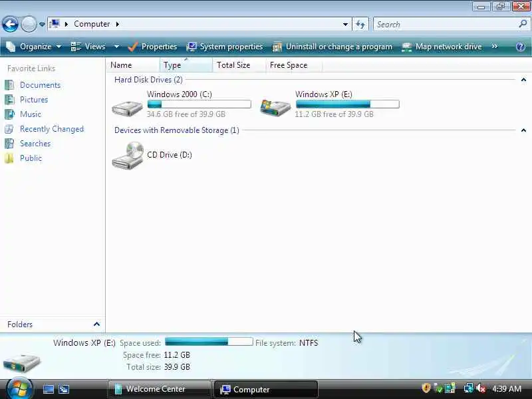Click the Pictures icon in Favorite Links
Viewport: 532px width, 399px height.
click(x=9, y=99)
